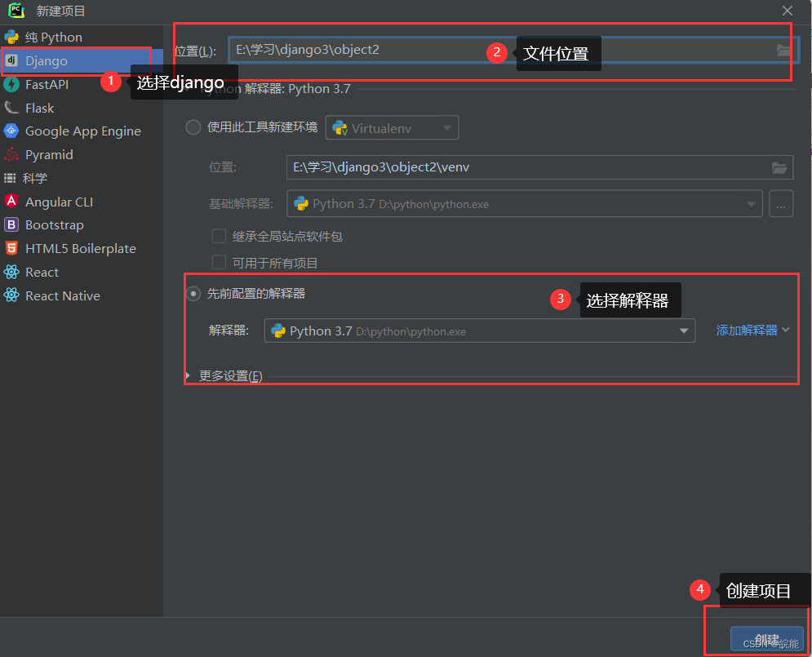Close the 新建项目 dialog
Screen dimensions: 812x657
click(788, 11)
